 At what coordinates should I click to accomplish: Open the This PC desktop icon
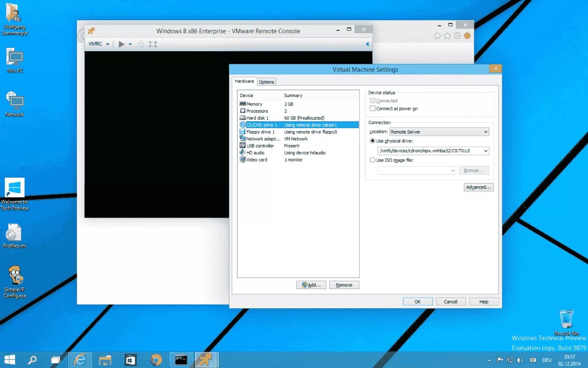[15, 60]
